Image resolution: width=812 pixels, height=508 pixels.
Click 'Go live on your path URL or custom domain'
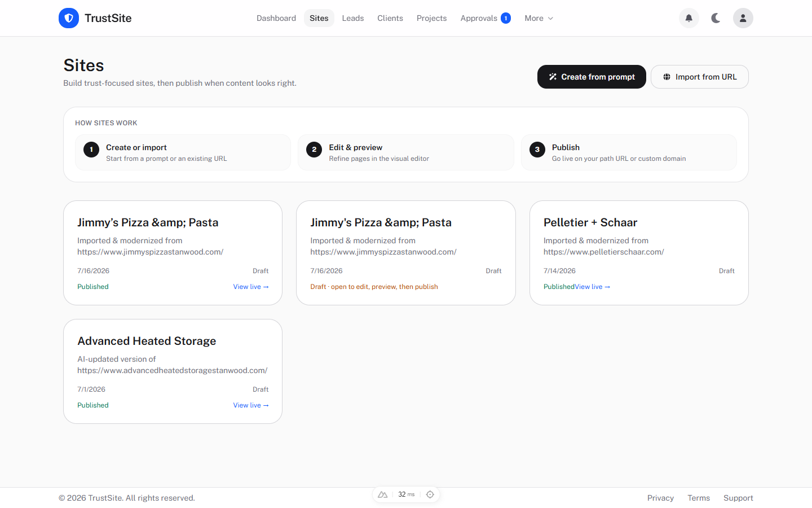[x=619, y=159]
